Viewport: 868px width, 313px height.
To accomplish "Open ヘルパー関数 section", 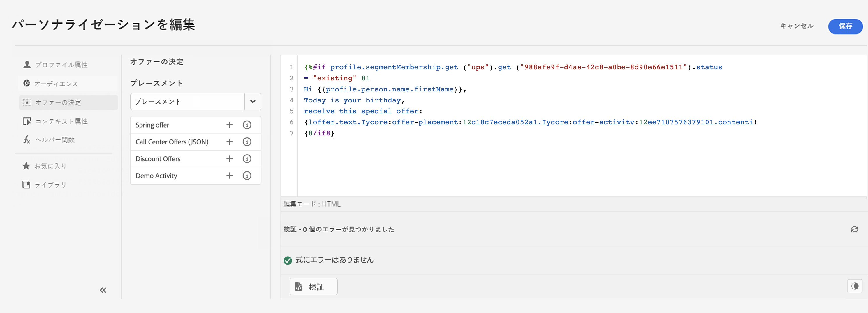I will click(x=55, y=140).
